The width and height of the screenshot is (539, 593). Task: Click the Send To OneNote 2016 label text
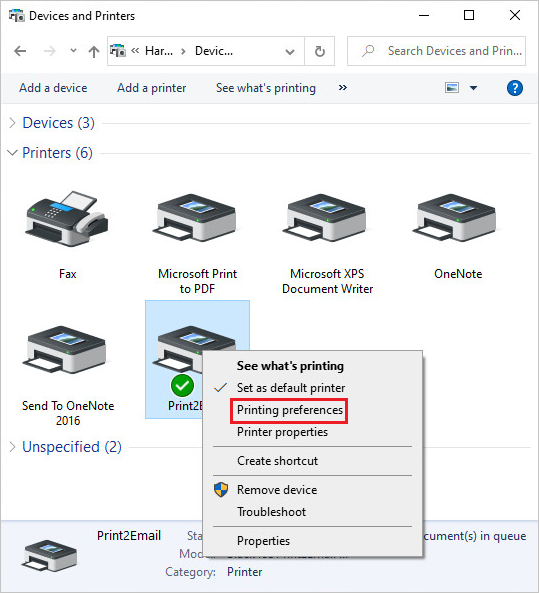click(68, 413)
